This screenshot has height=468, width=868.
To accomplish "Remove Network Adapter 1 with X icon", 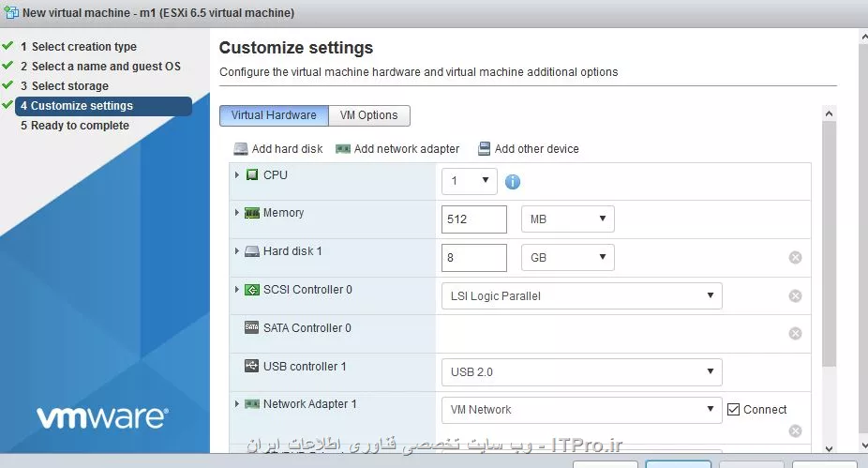I will (796, 430).
